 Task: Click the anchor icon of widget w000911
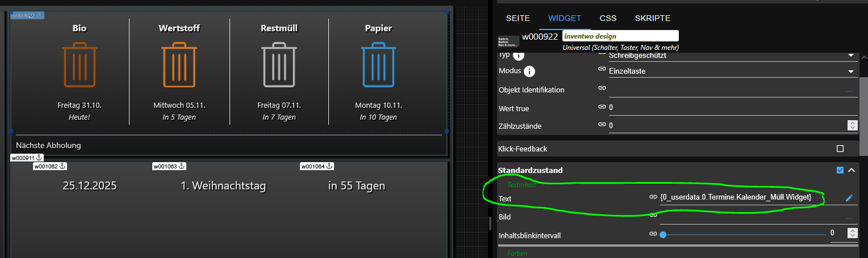click(39, 157)
